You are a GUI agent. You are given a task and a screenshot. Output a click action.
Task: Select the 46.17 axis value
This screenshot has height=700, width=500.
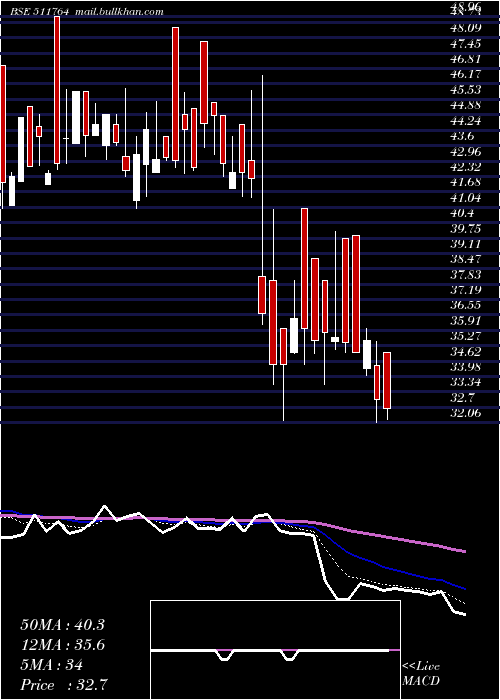point(466,75)
